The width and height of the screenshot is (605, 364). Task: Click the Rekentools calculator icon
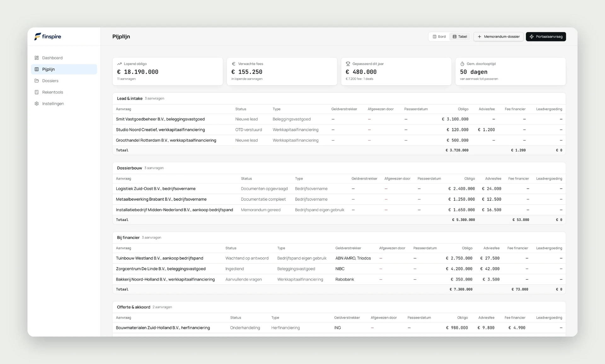pos(37,92)
